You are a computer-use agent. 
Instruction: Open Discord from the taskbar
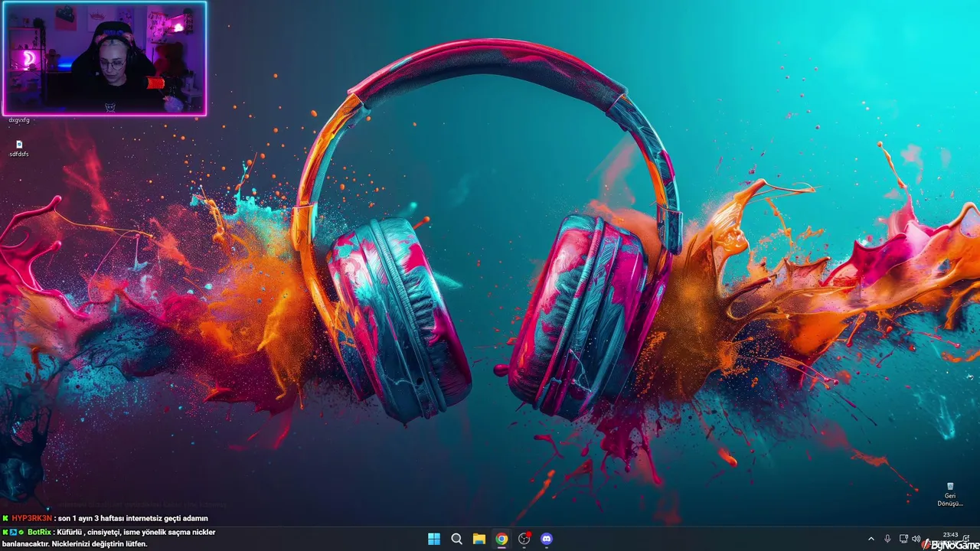pos(547,539)
